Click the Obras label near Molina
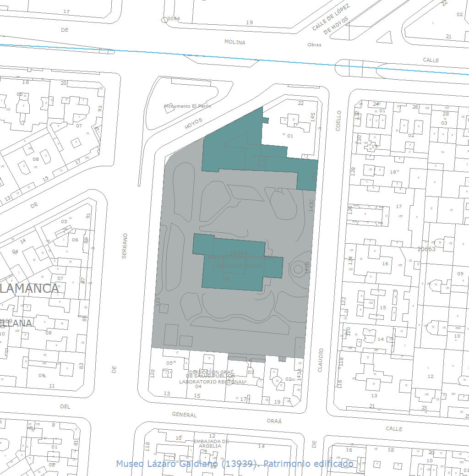This screenshot has height=476, width=469. click(314, 45)
